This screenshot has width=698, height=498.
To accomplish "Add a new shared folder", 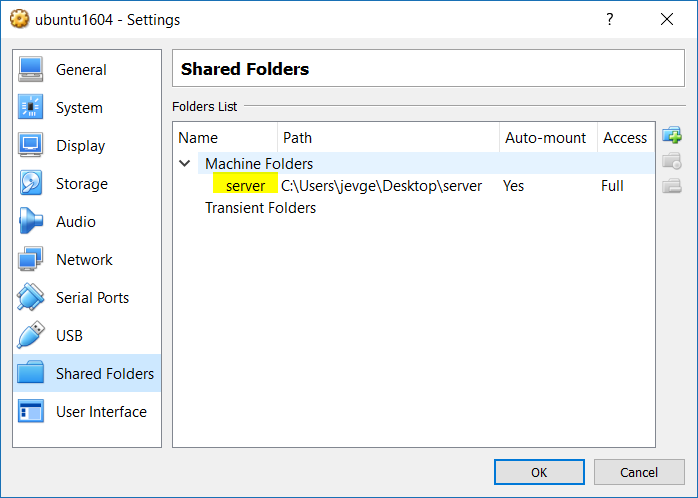I will (672, 135).
